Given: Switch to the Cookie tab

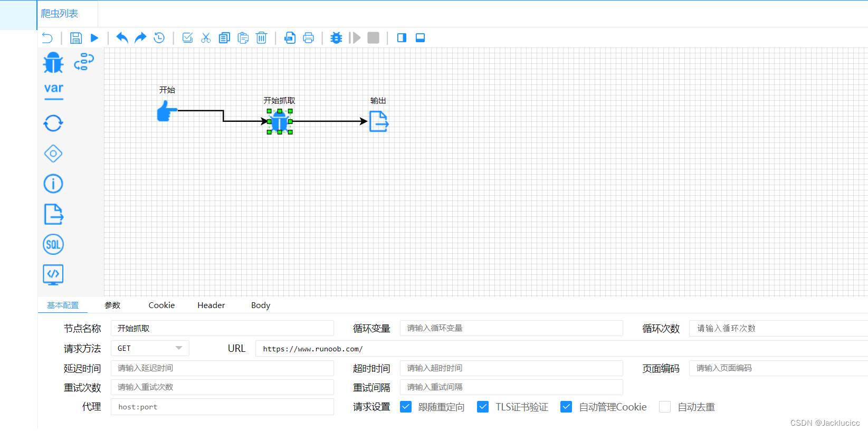Looking at the screenshot, I should coord(161,305).
